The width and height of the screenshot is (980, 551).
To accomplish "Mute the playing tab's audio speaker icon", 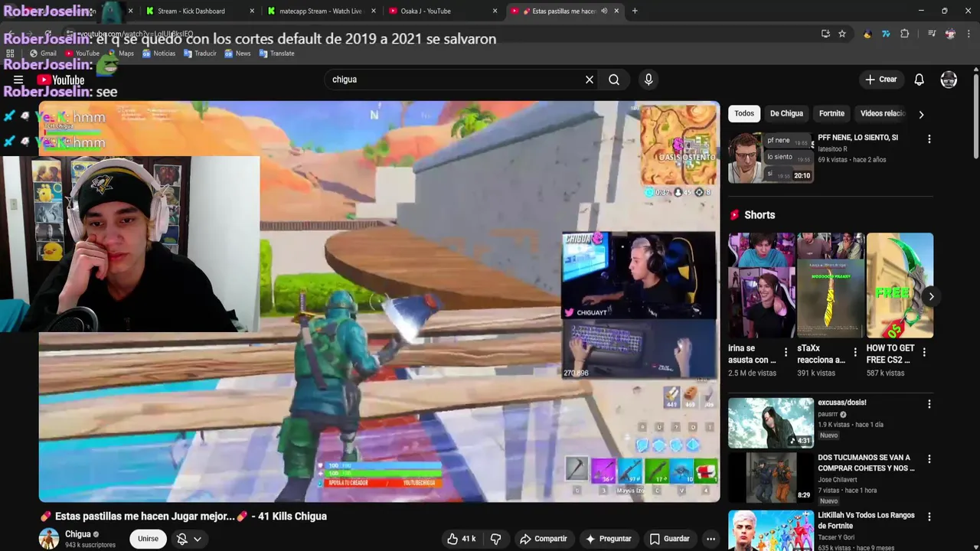I will 604,11.
